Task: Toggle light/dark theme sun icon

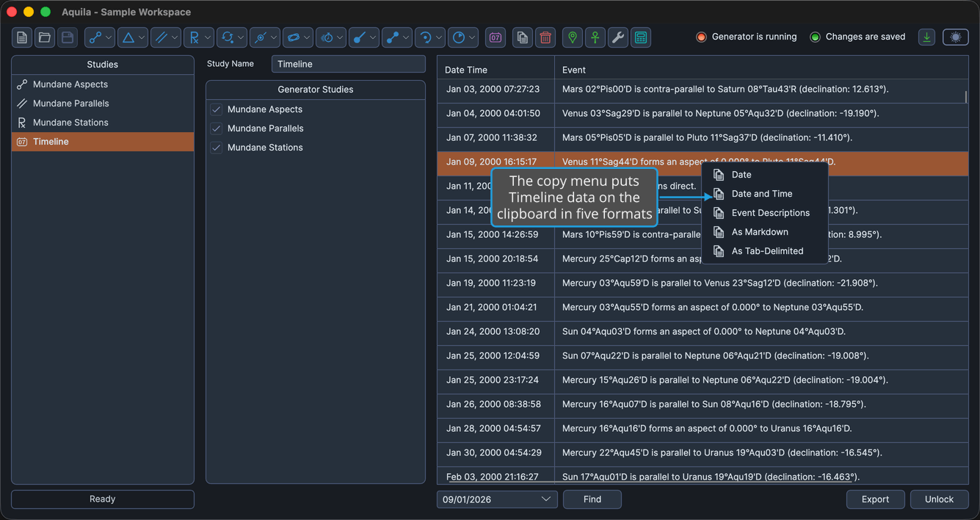Action: pos(955,37)
